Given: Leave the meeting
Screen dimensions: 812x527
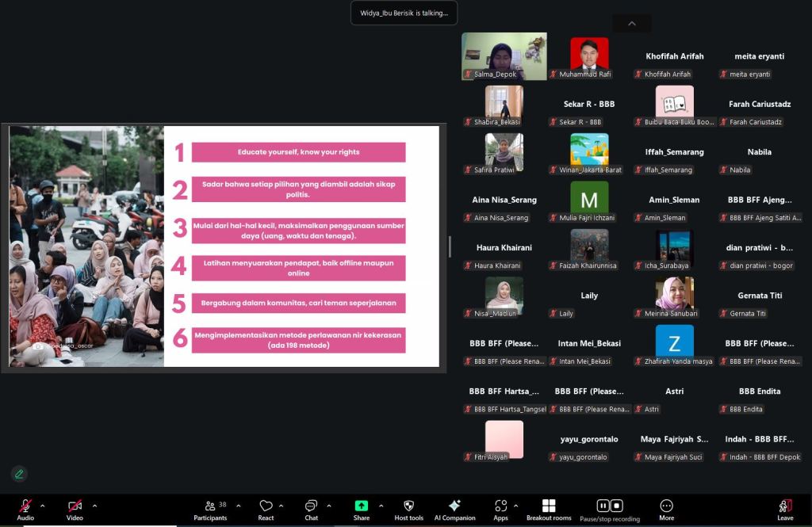Looking at the screenshot, I should [785, 509].
